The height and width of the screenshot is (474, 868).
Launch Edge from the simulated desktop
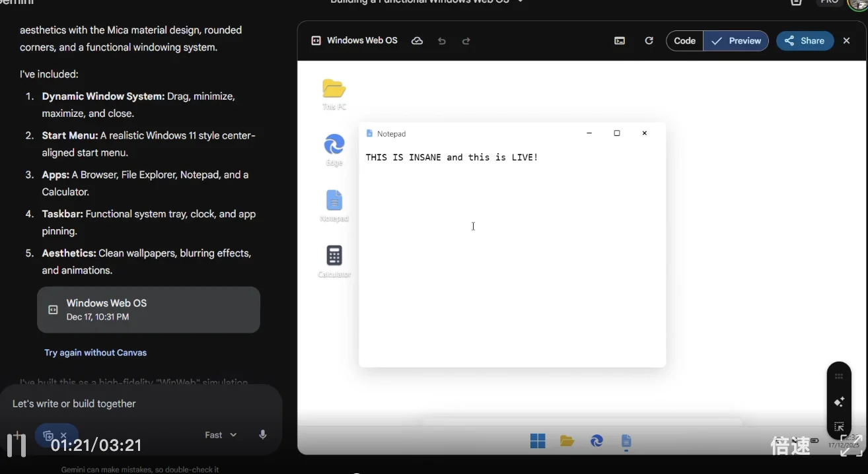[334, 147]
